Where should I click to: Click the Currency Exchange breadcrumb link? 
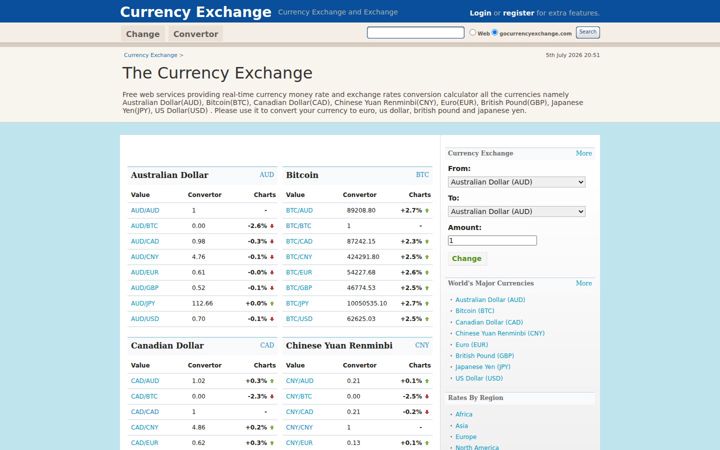(x=150, y=55)
